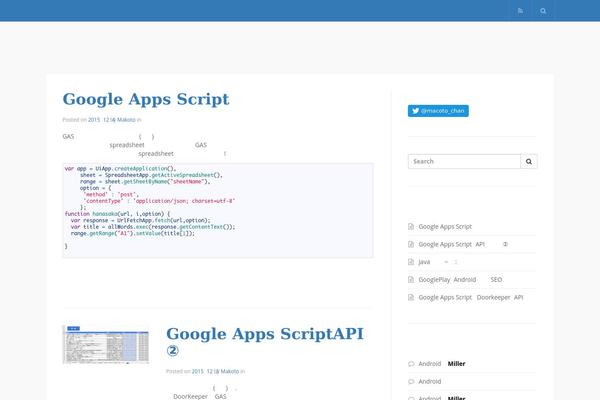
Task: Open the "Google Apps Script" post title
Action: [146, 99]
